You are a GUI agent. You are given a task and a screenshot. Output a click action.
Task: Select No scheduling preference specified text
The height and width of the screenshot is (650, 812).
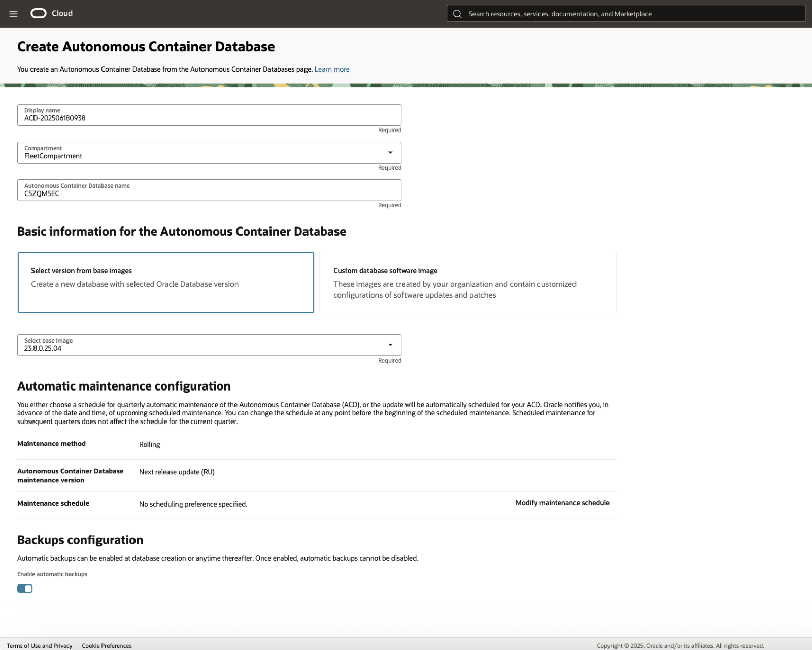[x=193, y=504]
